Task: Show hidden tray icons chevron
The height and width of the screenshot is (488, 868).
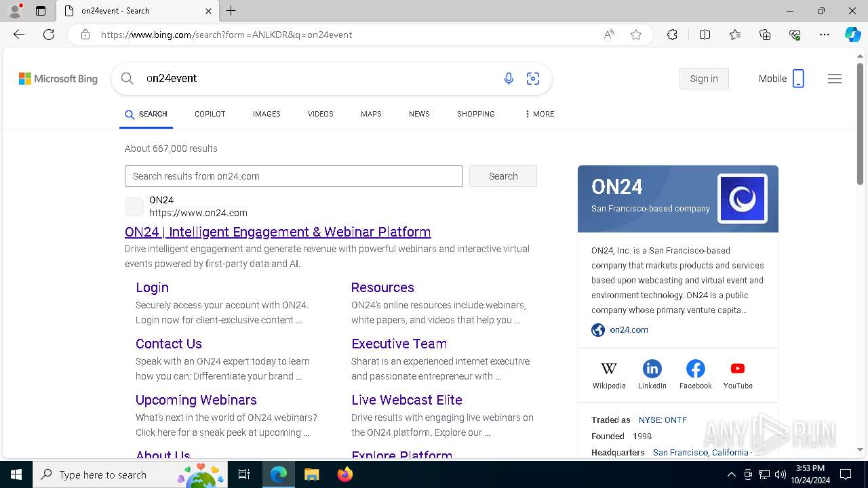Action: (731, 474)
